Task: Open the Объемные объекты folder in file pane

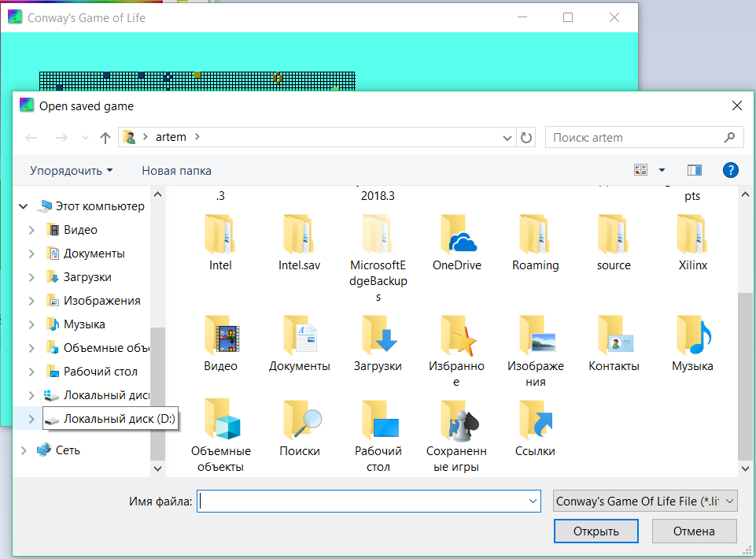Action: tap(221, 436)
